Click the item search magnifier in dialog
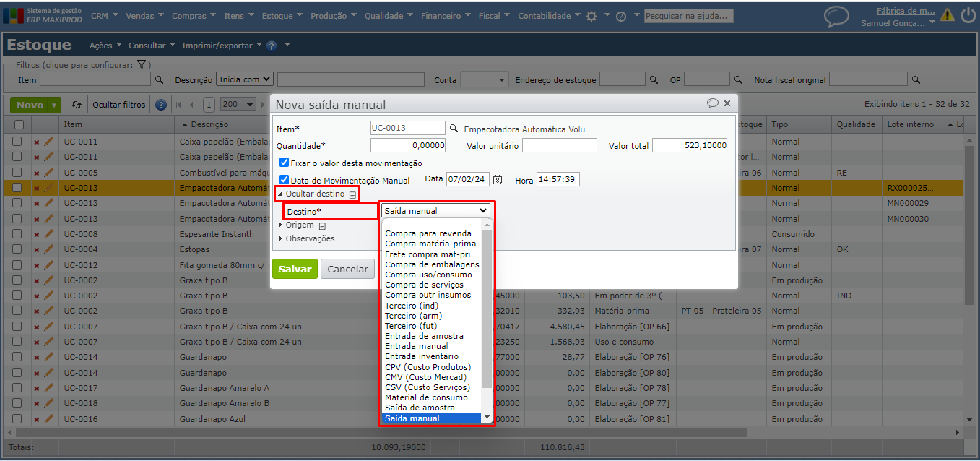This screenshot has height=461, width=980. coord(454,129)
